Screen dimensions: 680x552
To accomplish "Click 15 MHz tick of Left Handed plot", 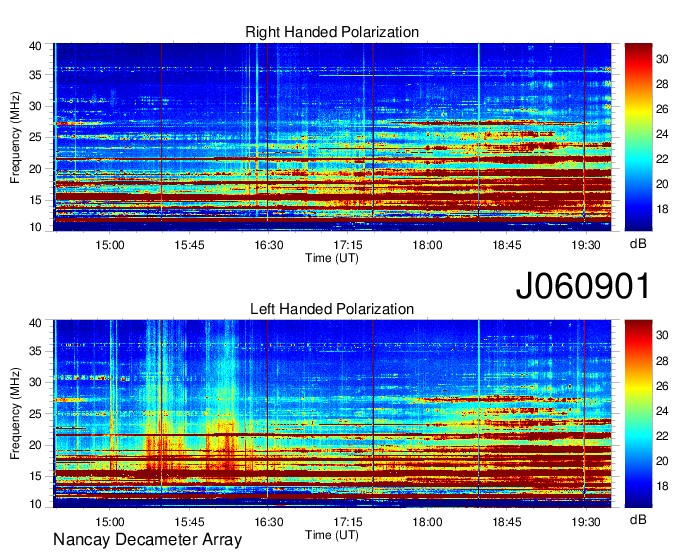I will point(36,476).
